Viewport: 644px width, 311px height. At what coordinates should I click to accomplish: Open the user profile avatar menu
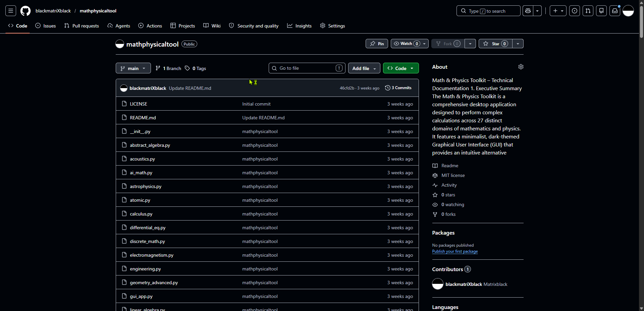[x=628, y=11]
